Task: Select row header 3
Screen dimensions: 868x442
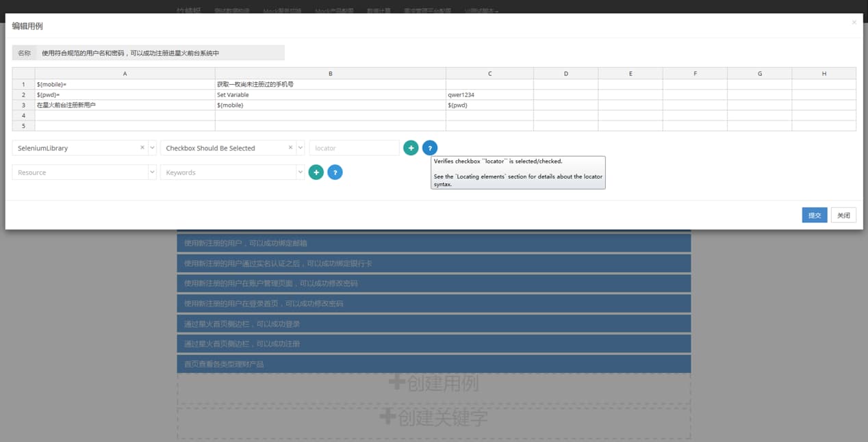Action: click(x=23, y=105)
